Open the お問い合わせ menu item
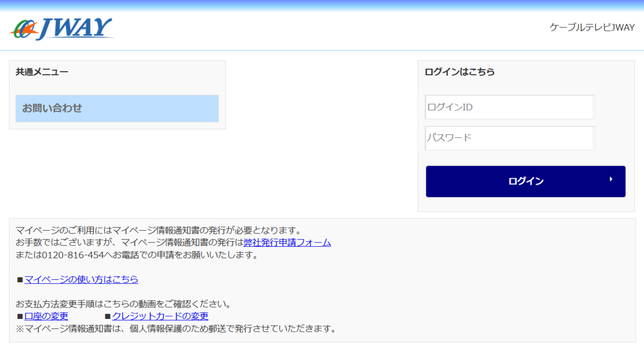 117,109
